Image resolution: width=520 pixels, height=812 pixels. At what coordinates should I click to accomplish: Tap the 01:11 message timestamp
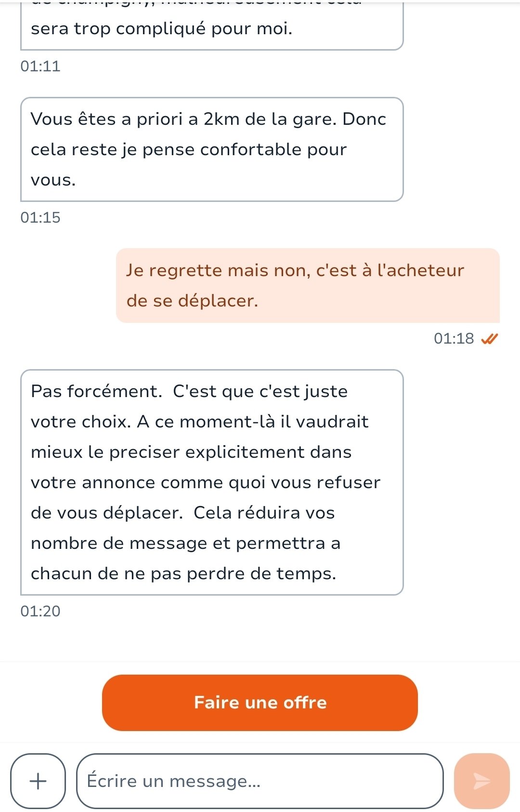40,66
